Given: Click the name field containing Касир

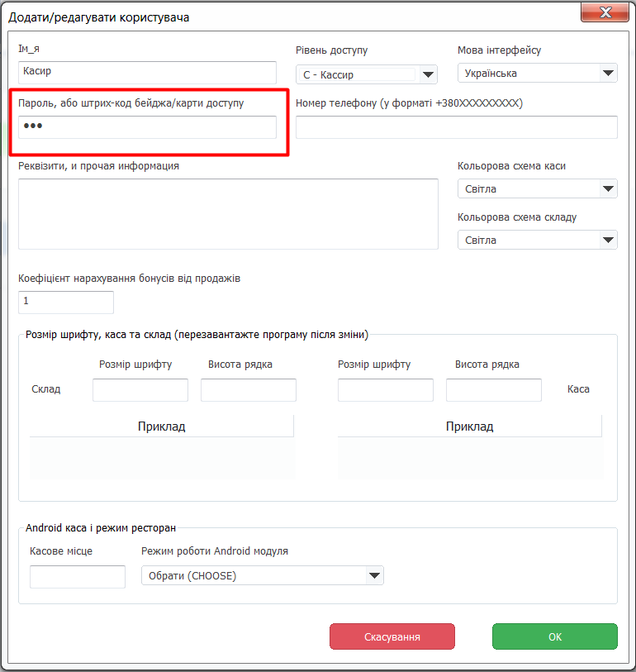Looking at the screenshot, I should tap(147, 73).
